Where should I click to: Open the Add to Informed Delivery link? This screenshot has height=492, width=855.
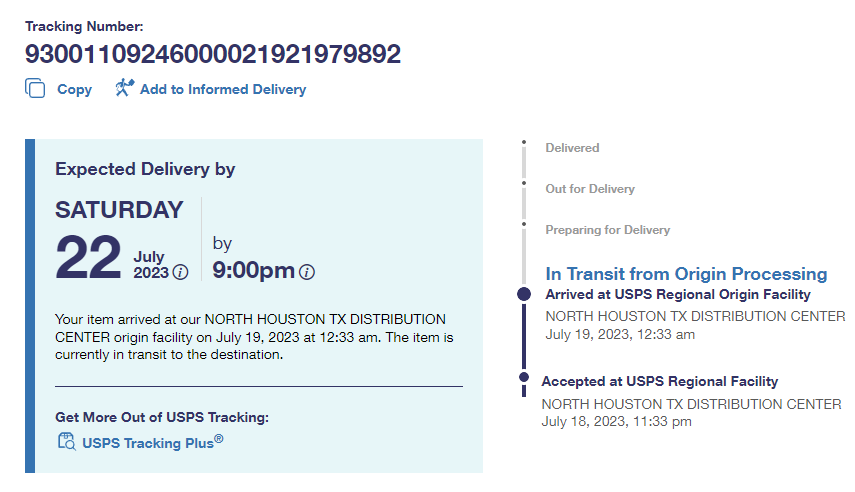click(222, 89)
